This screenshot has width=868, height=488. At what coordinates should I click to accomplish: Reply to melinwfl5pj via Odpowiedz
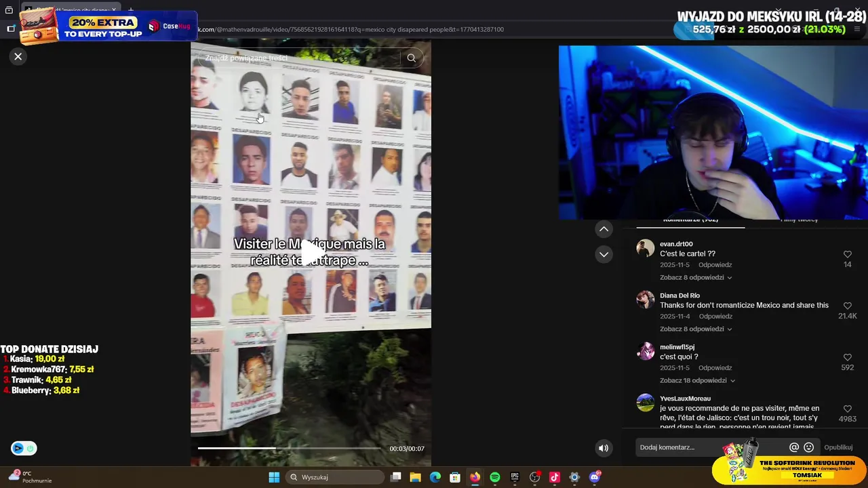(x=715, y=368)
